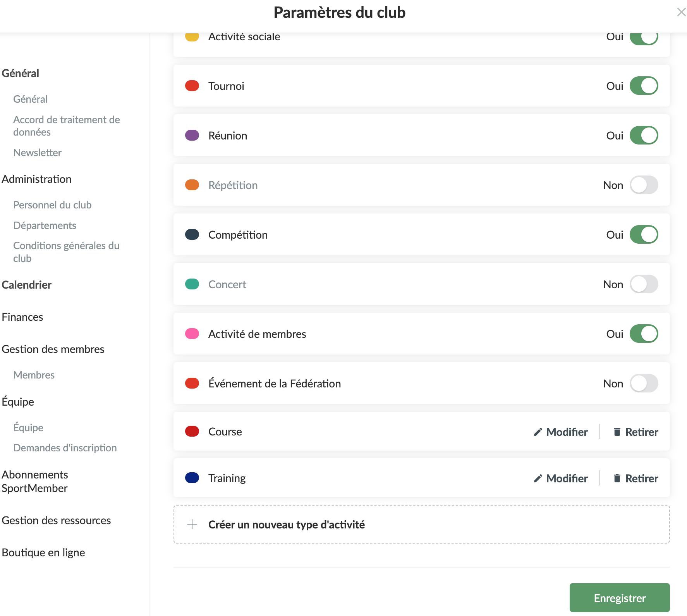687x616 pixels.
Task: Enable Événement de la Fédération toggle
Action: [x=644, y=384]
